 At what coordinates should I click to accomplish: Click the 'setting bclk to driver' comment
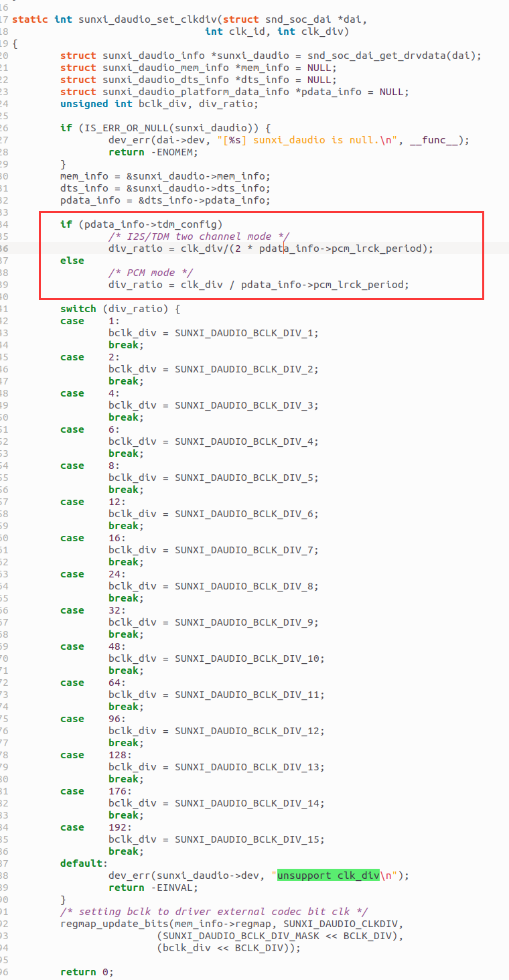pos(214,912)
